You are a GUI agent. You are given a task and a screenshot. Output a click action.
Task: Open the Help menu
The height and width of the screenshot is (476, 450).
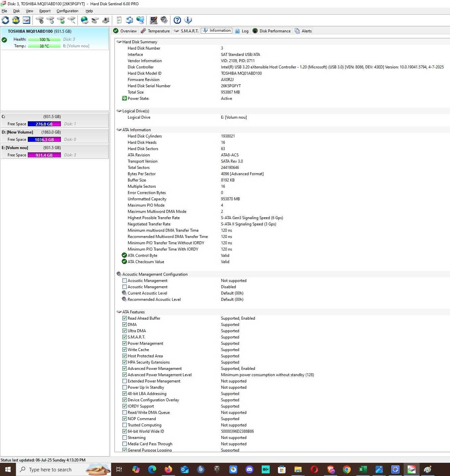[89, 11]
